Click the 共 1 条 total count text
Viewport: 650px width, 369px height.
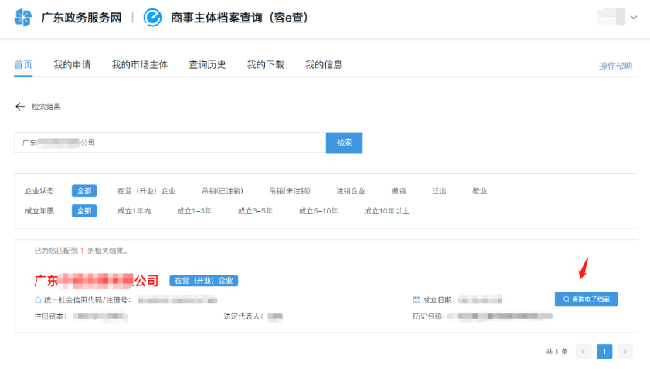[x=557, y=352]
